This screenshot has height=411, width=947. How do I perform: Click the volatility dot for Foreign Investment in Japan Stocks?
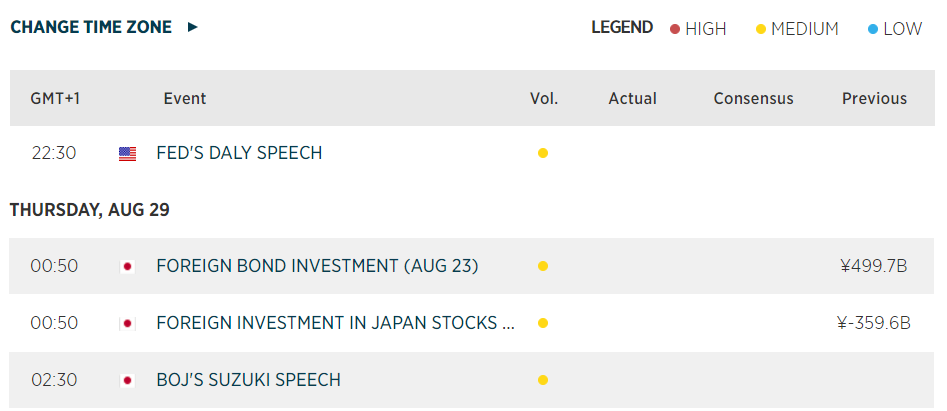(543, 324)
